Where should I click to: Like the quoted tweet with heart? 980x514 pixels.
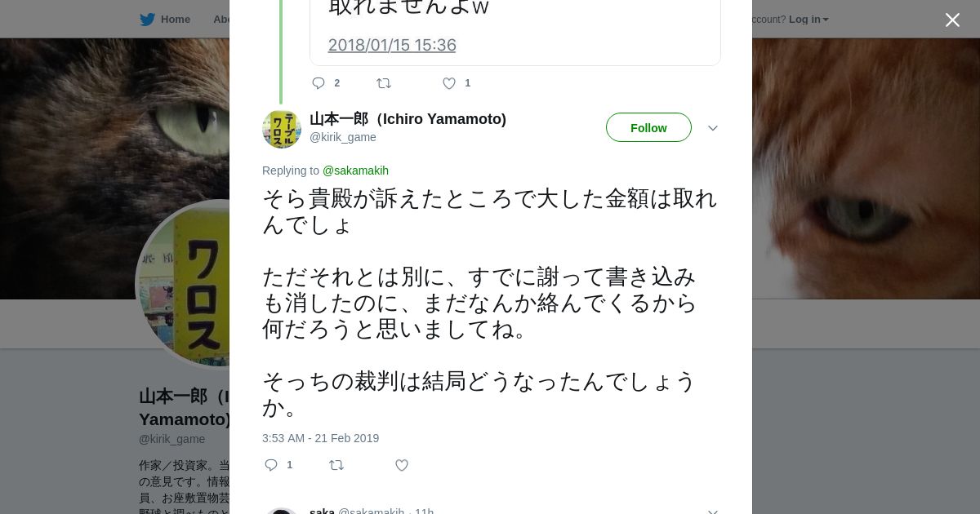pyautogui.click(x=448, y=83)
